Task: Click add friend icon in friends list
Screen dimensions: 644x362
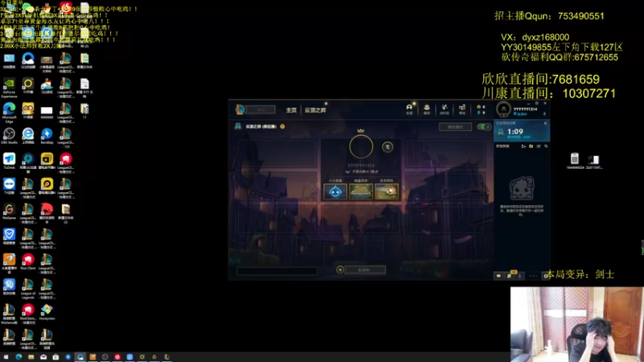Action: click(x=523, y=146)
